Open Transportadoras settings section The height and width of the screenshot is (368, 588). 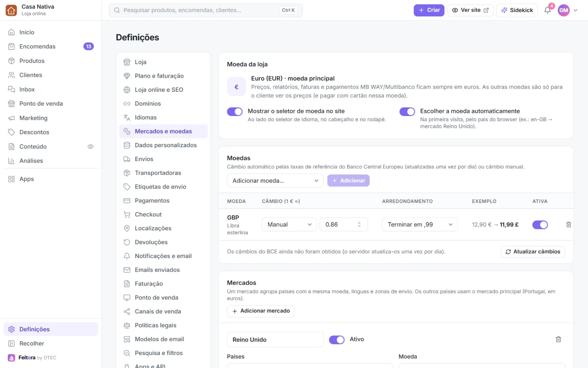[x=163, y=173]
